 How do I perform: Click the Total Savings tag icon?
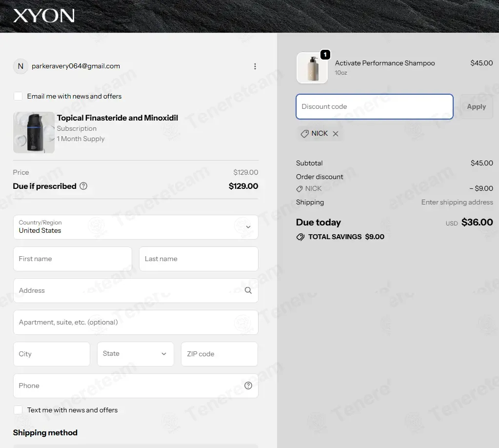[x=300, y=237]
